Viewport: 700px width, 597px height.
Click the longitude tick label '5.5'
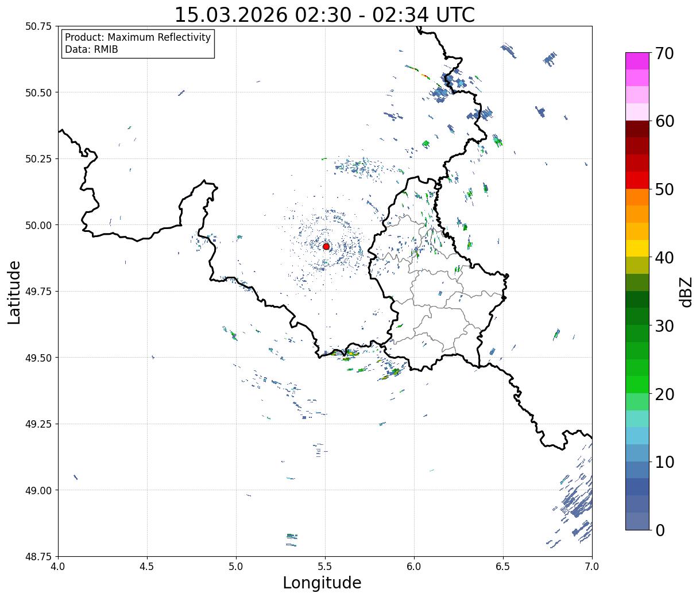325,567
